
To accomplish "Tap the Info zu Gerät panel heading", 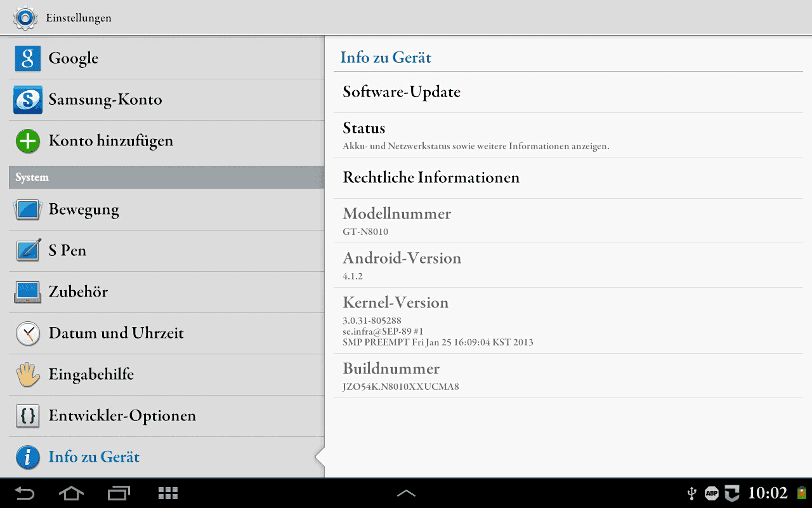I will click(x=386, y=57).
